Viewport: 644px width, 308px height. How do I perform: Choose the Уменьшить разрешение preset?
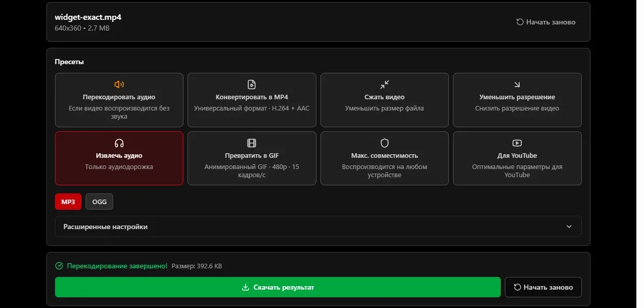coord(517,100)
